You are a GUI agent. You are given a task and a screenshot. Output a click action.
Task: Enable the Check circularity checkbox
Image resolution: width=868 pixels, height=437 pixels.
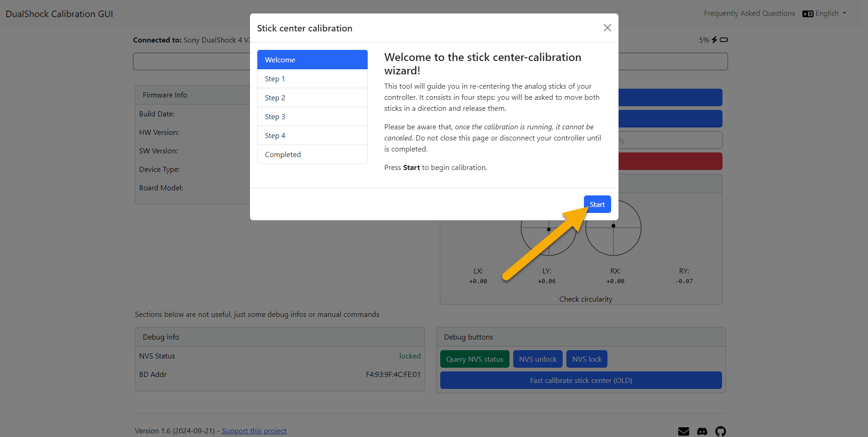(x=553, y=299)
